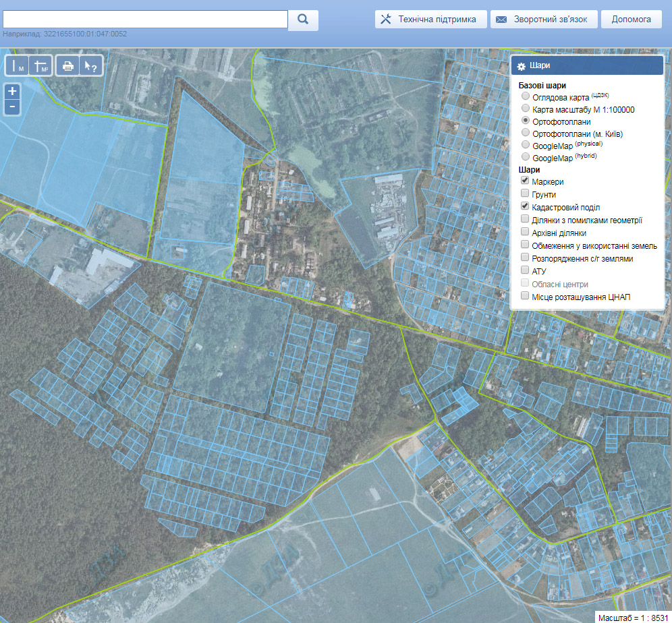Click the wrench icon of Технічна підтримка
The width and height of the screenshot is (672, 623).
pos(386,20)
